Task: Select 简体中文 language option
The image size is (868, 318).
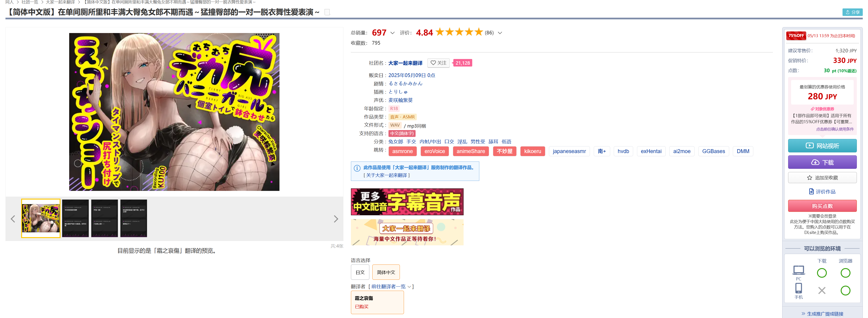Action: click(386, 272)
